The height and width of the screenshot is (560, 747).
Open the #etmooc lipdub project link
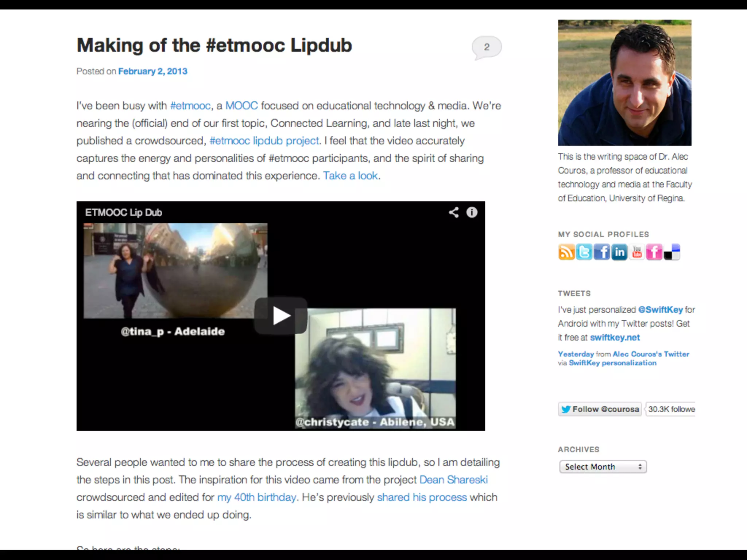point(264,141)
